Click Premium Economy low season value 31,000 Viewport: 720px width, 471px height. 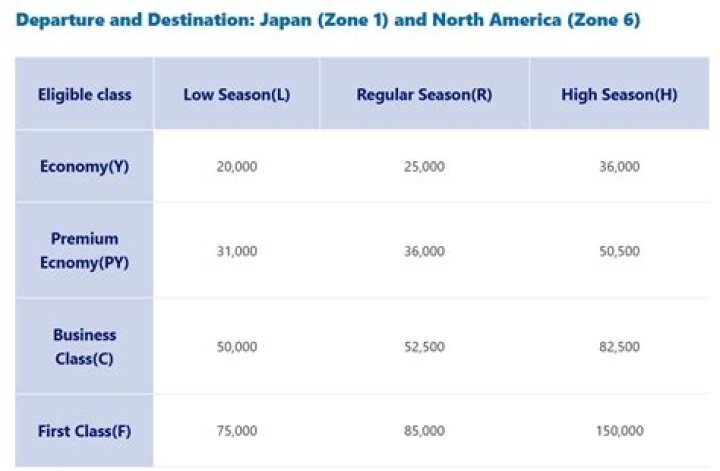[237, 251]
